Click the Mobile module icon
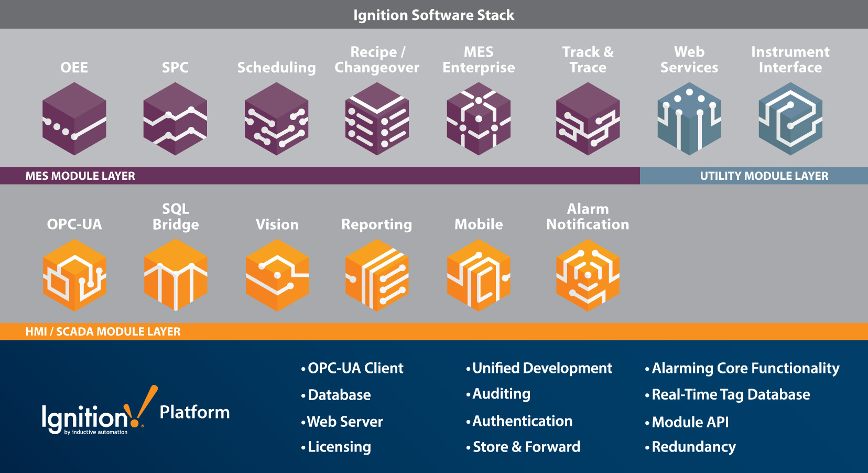The width and height of the screenshot is (868, 473). click(479, 276)
